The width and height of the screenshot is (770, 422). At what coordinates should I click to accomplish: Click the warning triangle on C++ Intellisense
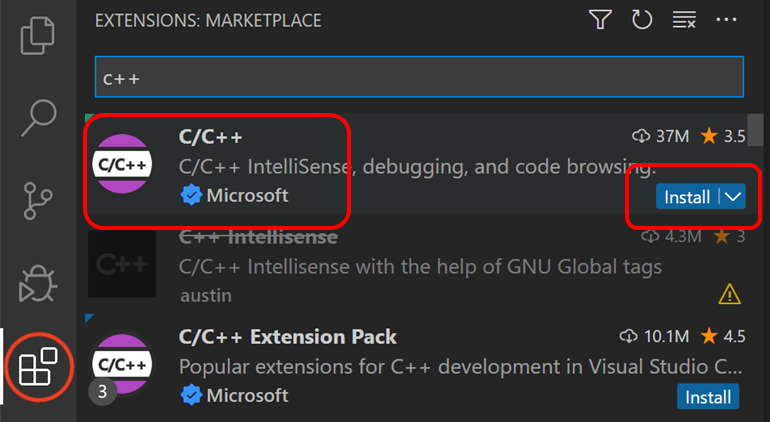pyautogui.click(x=730, y=294)
